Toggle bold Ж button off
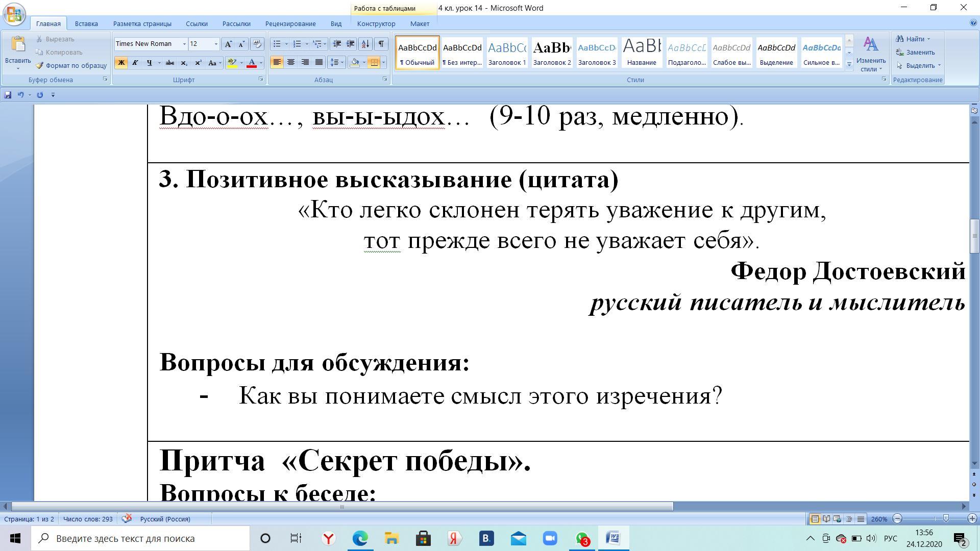980x551 pixels. click(x=121, y=63)
